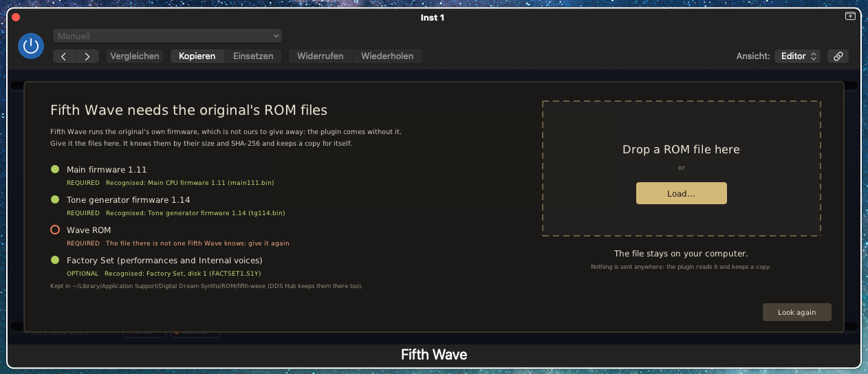
Task: Click the Kept in Library path text
Action: click(x=206, y=285)
